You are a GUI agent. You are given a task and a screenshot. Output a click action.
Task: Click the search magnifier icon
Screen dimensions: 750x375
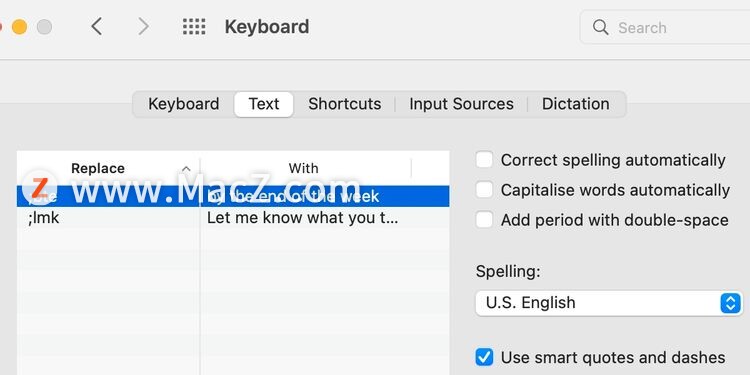[600, 27]
